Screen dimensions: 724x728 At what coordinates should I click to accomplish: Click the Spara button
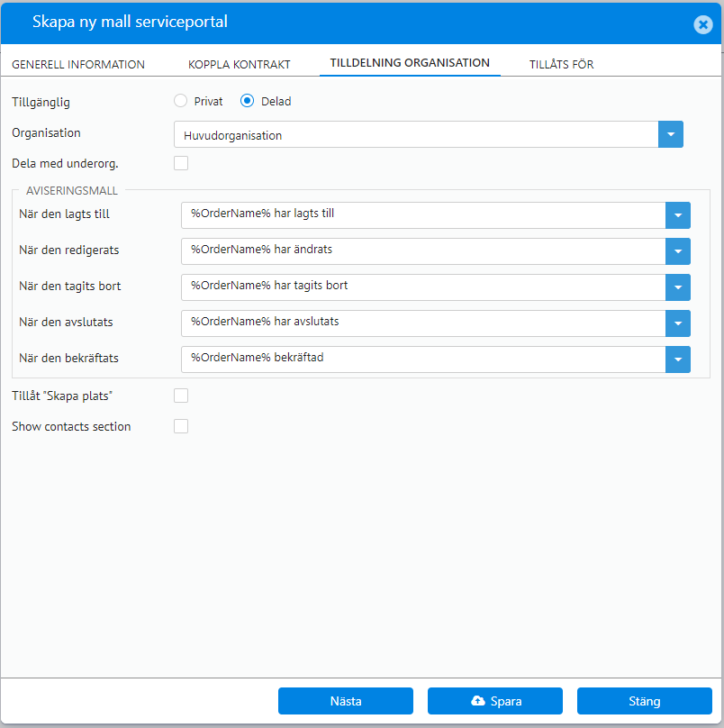point(495,701)
